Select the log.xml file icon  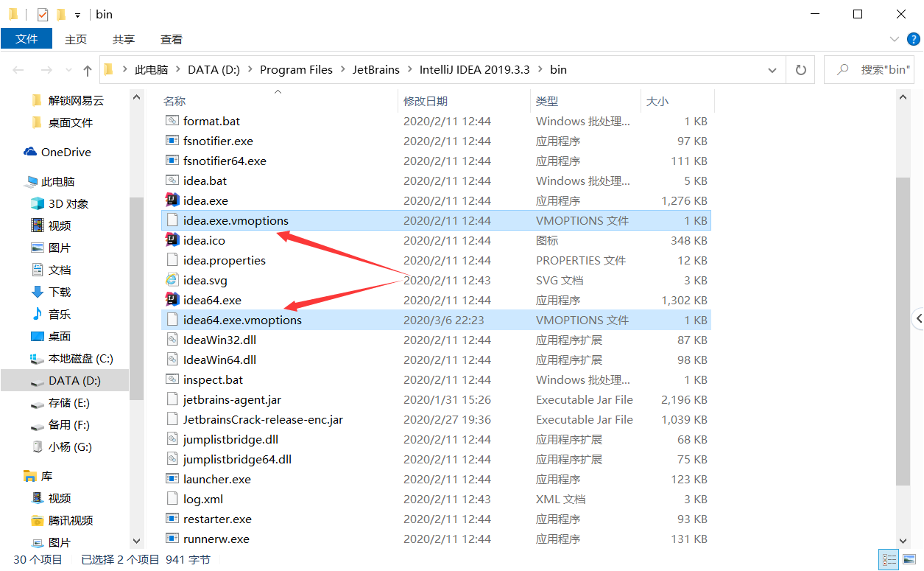pyautogui.click(x=172, y=499)
